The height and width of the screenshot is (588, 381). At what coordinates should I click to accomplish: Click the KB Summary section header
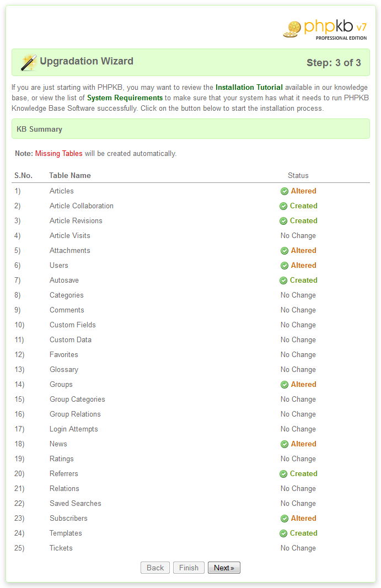click(40, 130)
